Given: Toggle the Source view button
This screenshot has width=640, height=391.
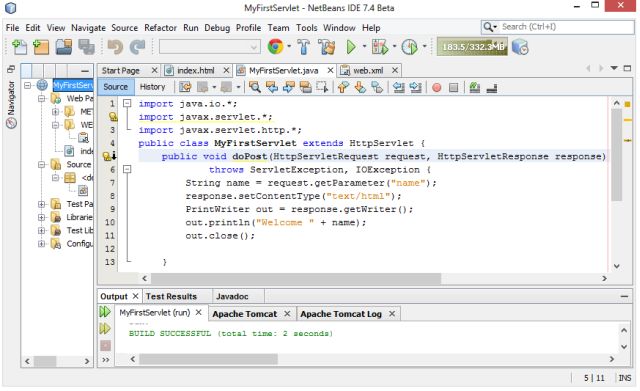Looking at the screenshot, I should 116,87.
